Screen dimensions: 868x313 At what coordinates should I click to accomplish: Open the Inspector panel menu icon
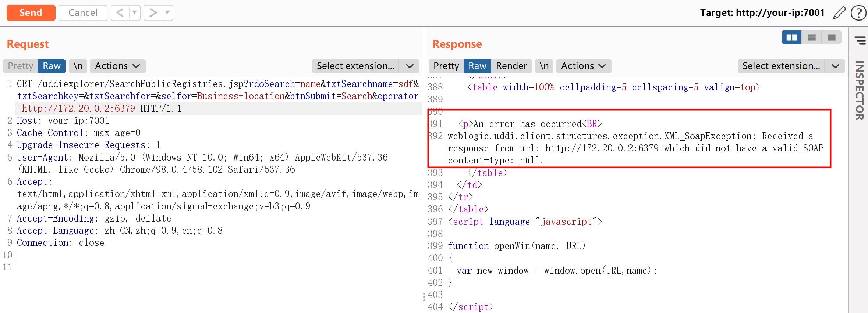pos(860,40)
